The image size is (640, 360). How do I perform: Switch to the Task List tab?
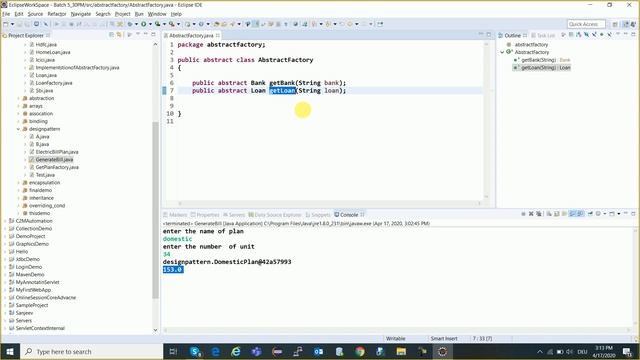[543, 36]
